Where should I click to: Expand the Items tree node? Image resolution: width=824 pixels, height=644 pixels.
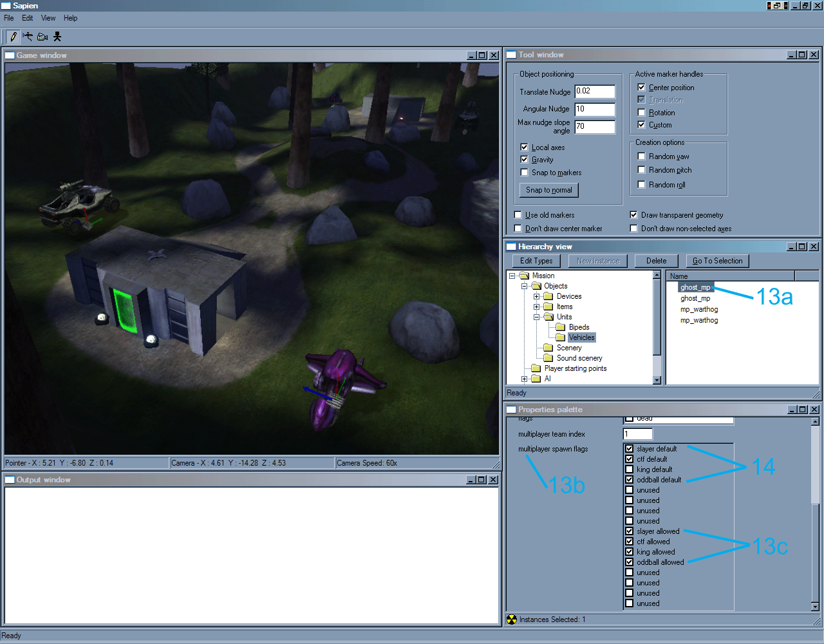coord(536,307)
